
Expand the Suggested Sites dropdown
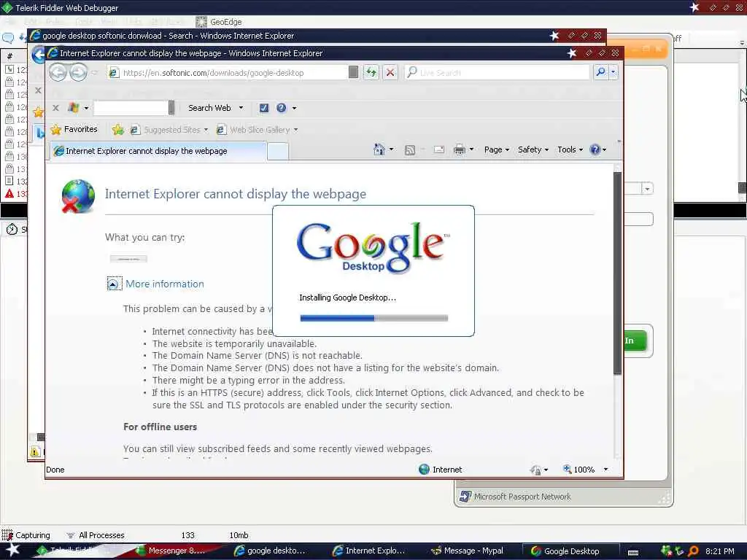coord(206,130)
